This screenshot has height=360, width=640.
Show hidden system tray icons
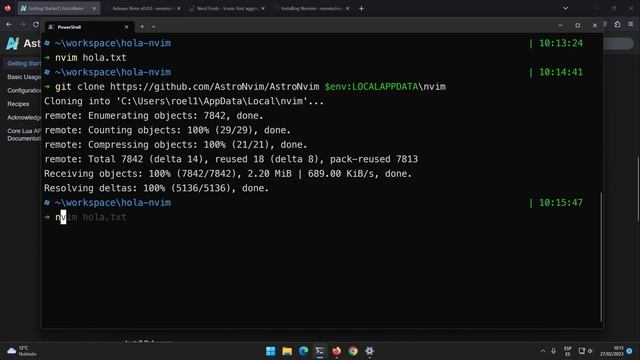(543, 351)
